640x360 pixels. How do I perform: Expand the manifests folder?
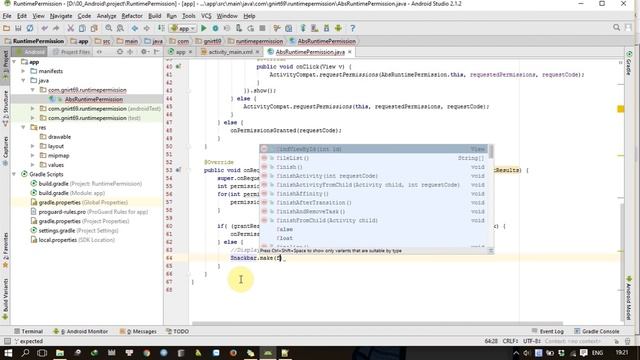(x=23, y=71)
